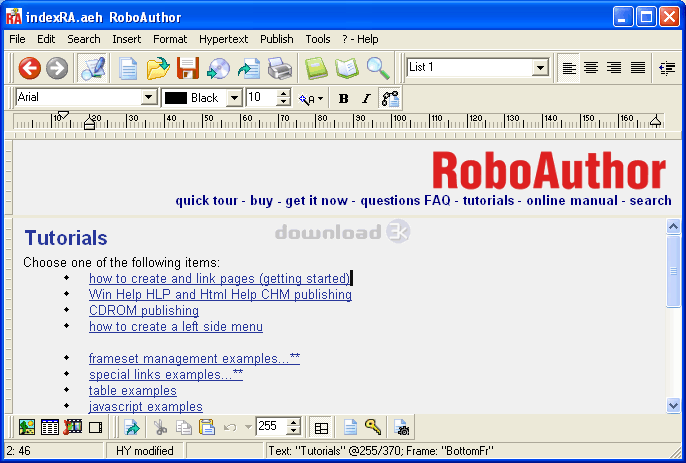Go forward with the gray arrow button

57,68
